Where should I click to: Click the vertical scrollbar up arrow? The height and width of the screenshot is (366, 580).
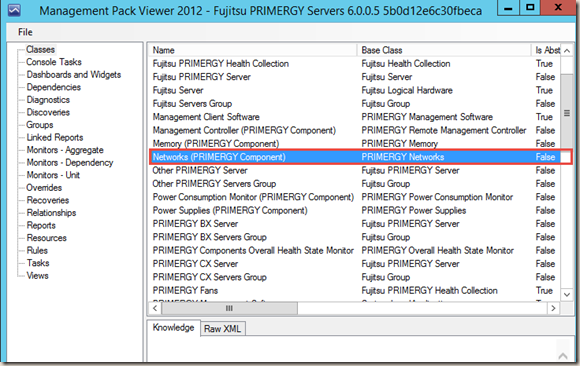point(567,51)
